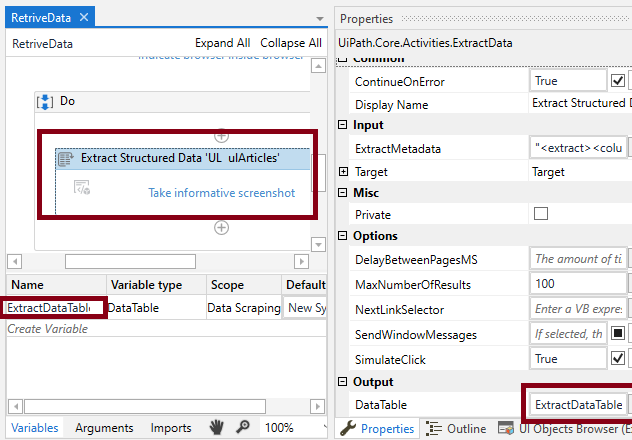
Task: Collapse the Options section
Action: coord(342,236)
